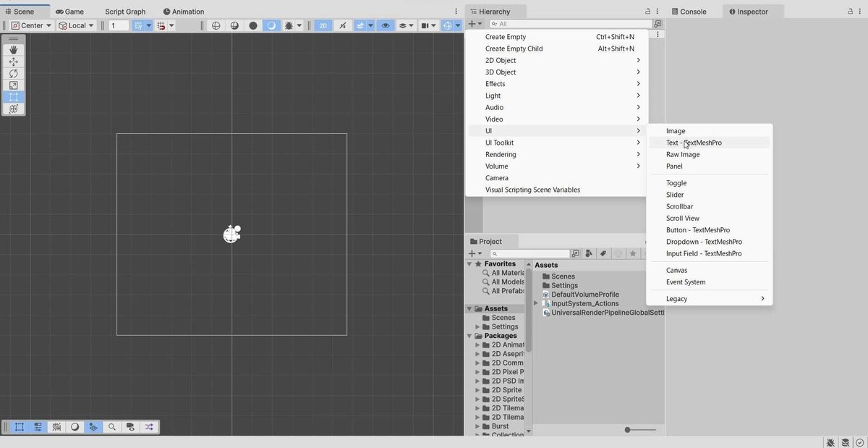This screenshot has height=448, width=868.
Task: Collapse the Packages tree section
Action: [469, 336]
